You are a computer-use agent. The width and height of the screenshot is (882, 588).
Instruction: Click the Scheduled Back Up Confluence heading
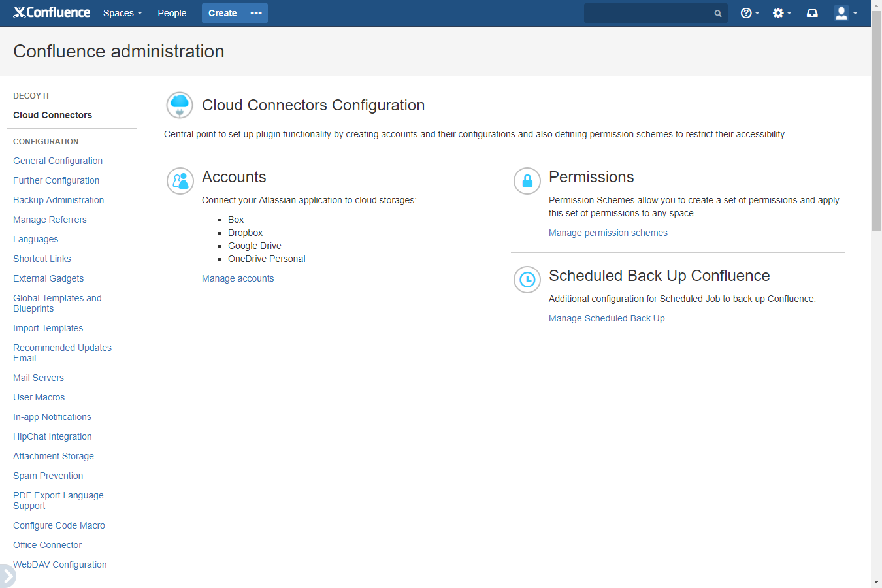(659, 276)
